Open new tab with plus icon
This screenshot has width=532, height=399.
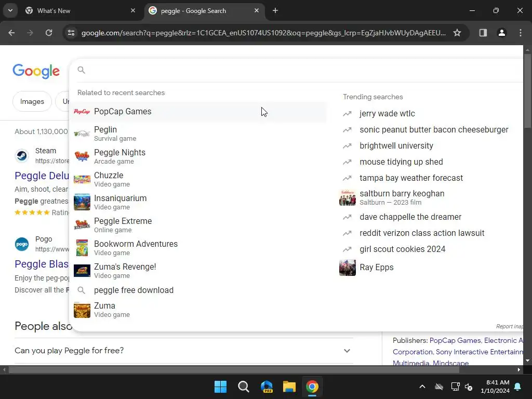click(x=275, y=10)
